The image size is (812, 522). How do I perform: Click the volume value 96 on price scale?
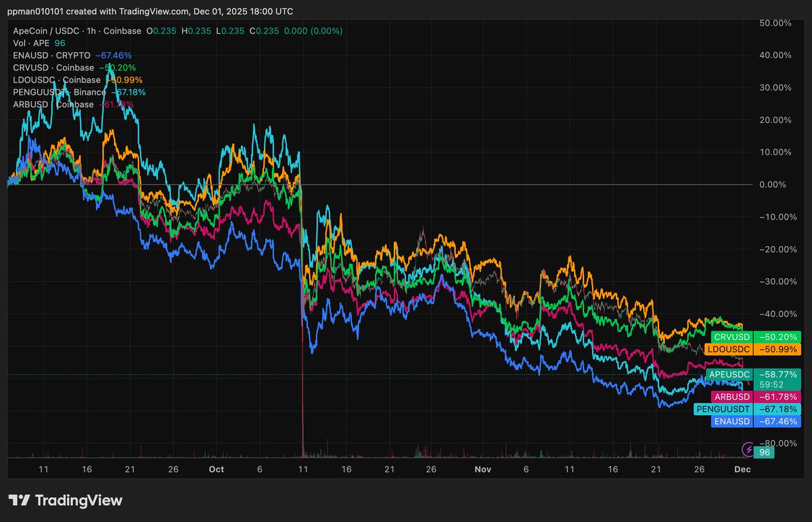point(765,452)
